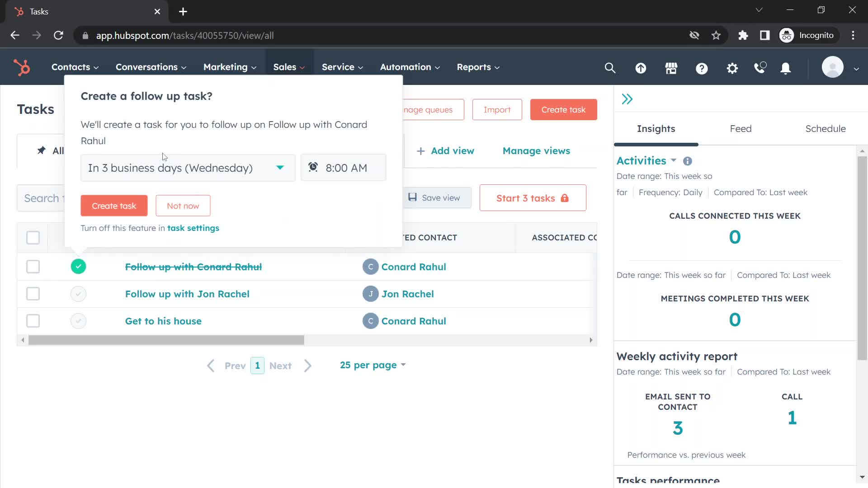Select the Help question mark icon
Viewport: 868px width, 488px height.
click(702, 67)
